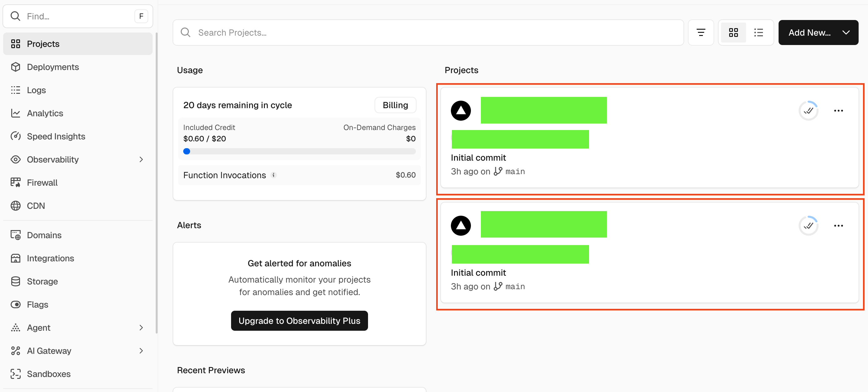Switch to grid view layout
Viewport: 868px width, 392px height.
point(733,32)
